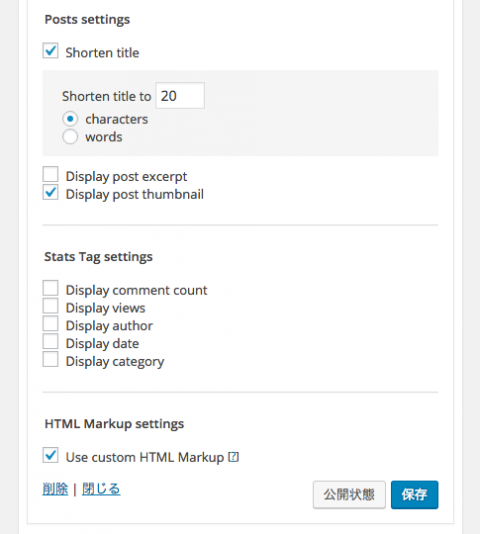Click the Display post thumbnail label
The image size is (480, 534).
tap(135, 194)
